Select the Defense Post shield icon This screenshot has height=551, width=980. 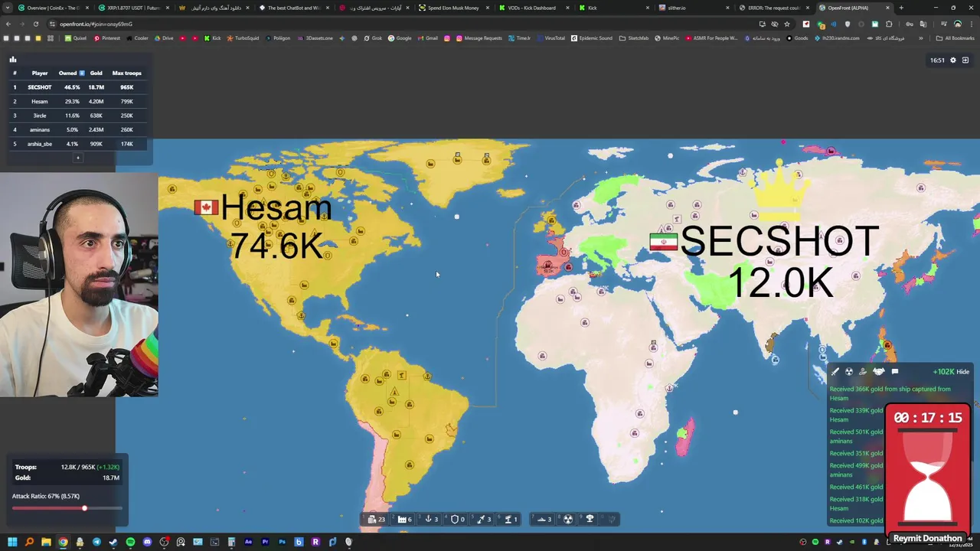tap(457, 519)
